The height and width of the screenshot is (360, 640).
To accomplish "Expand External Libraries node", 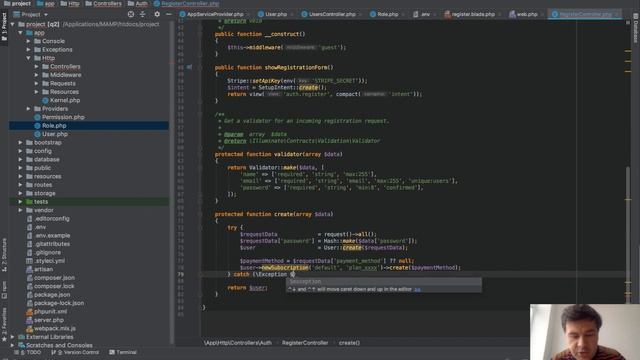I will pos(13,337).
